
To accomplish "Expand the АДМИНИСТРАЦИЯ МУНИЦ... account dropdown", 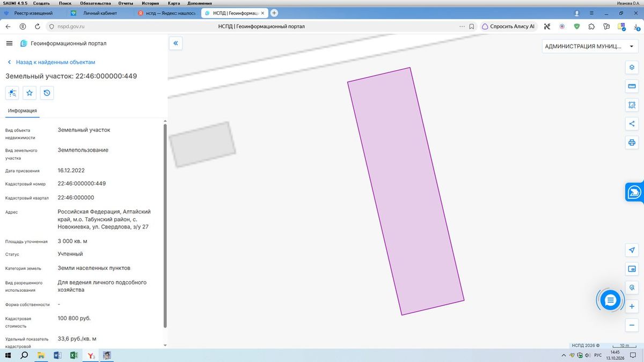I will point(589,46).
